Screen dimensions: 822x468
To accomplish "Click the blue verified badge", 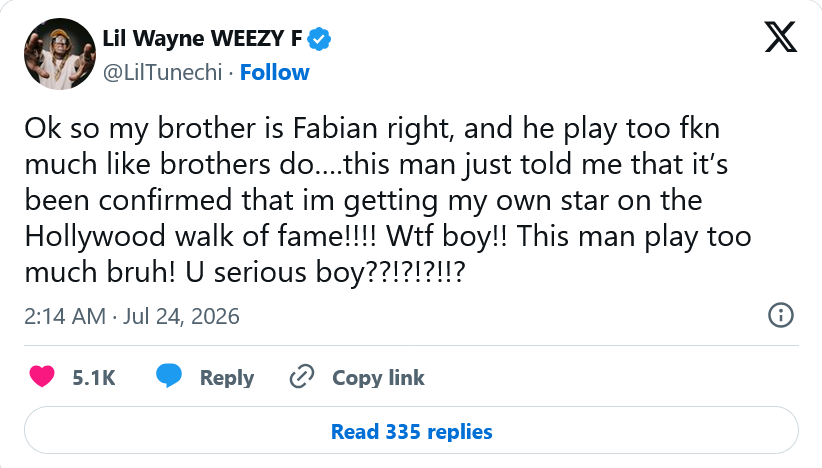I will [x=319, y=39].
